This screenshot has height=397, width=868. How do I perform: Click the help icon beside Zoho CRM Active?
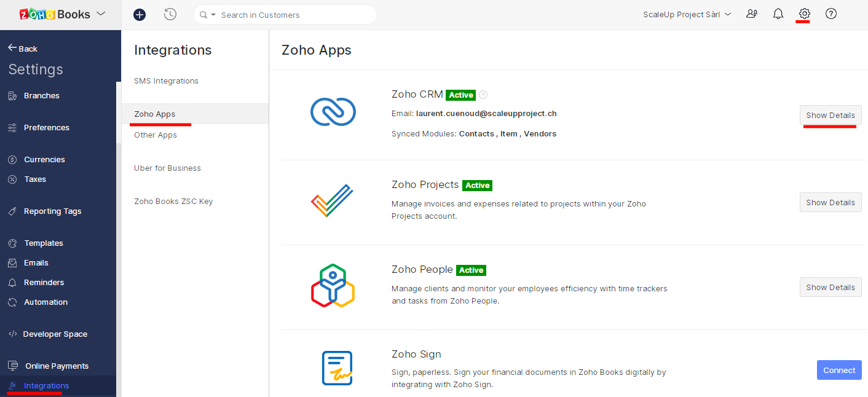pyautogui.click(x=483, y=95)
